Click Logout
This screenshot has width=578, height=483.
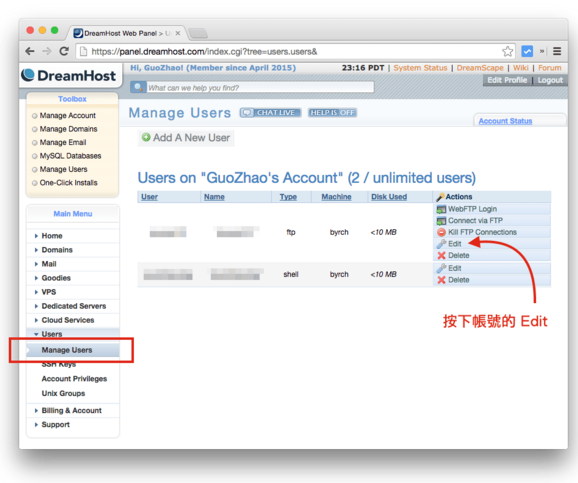[550, 80]
